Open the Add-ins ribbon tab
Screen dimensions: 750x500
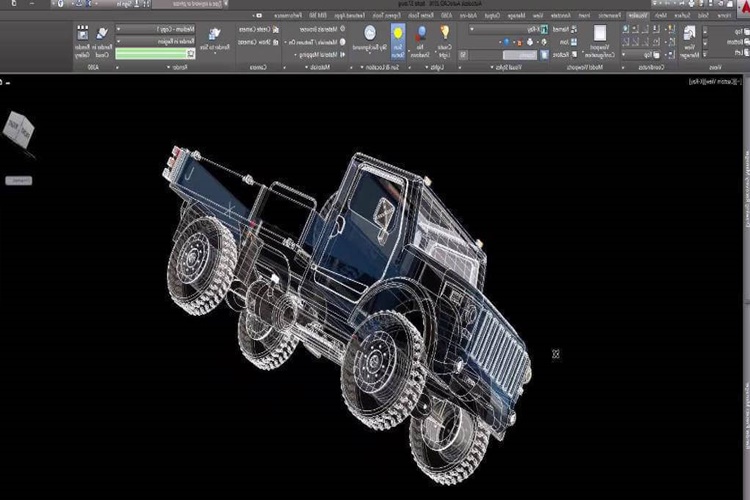(468, 16)
